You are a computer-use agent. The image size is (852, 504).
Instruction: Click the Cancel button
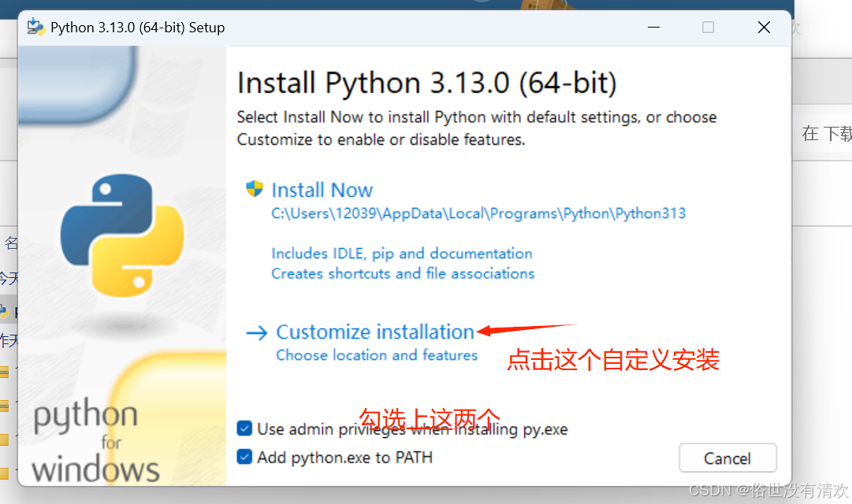(x=727, y=458)
